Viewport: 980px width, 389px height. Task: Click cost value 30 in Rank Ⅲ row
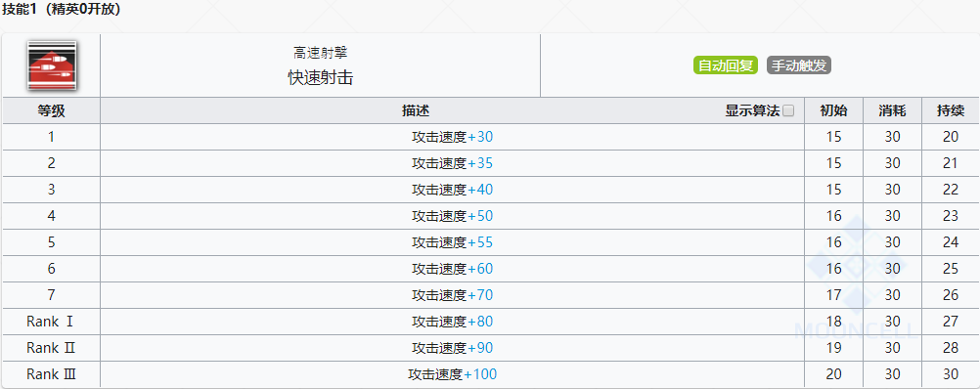(x=893, y=374)
